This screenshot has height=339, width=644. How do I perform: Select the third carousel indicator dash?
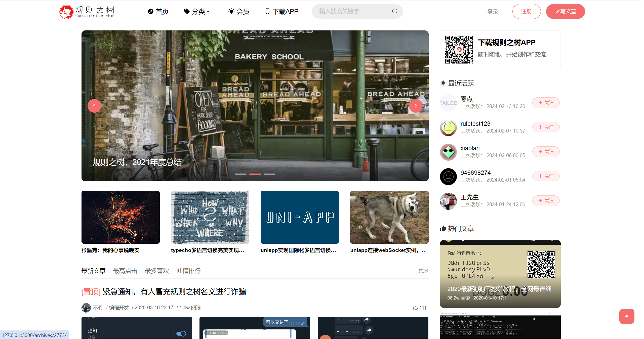pyautogui.click(x=269, y=174)
